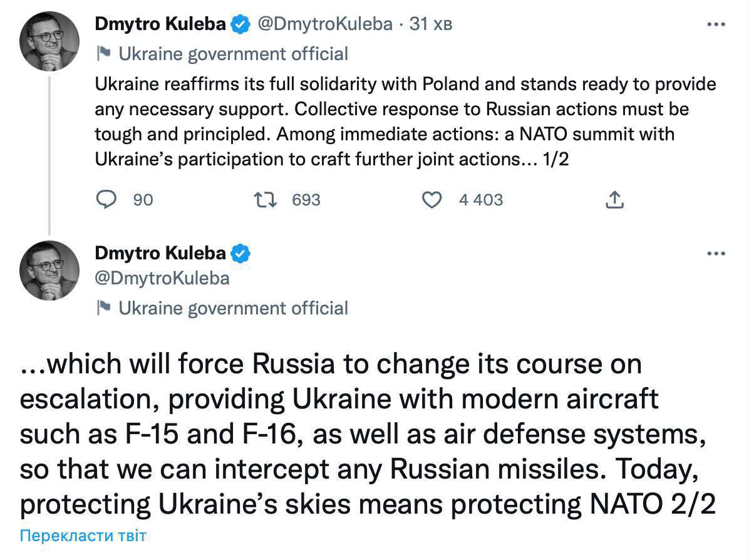Click the 'Перекласти твіт' translate link

coord(83,536)
